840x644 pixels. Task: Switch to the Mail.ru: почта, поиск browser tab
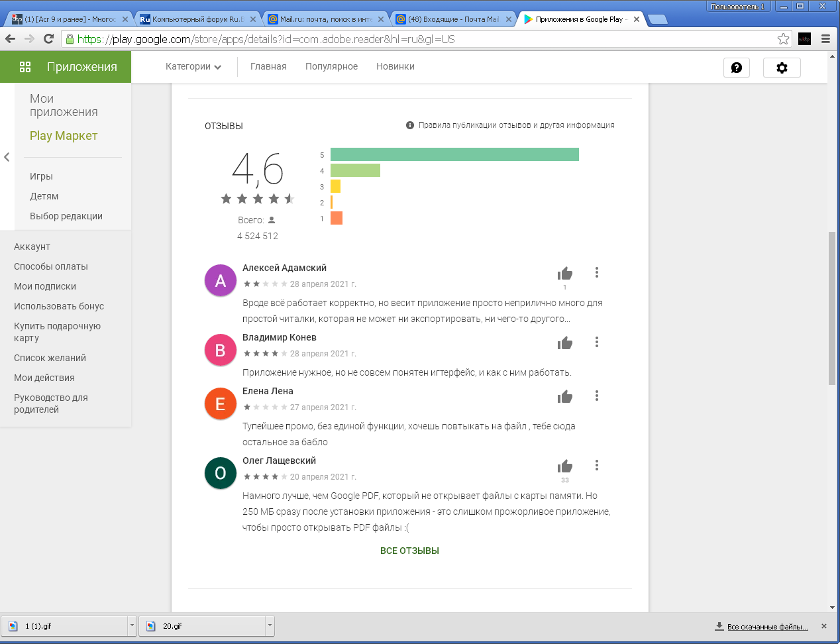click(x=325, y=19)
